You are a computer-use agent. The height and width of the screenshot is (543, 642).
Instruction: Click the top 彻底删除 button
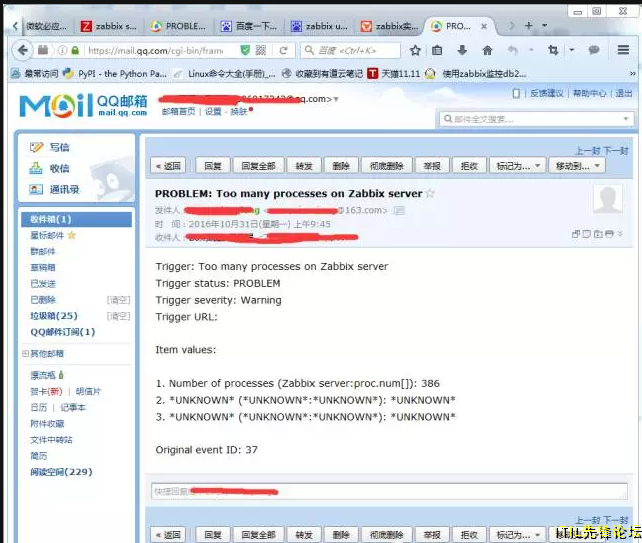point(387,166)
